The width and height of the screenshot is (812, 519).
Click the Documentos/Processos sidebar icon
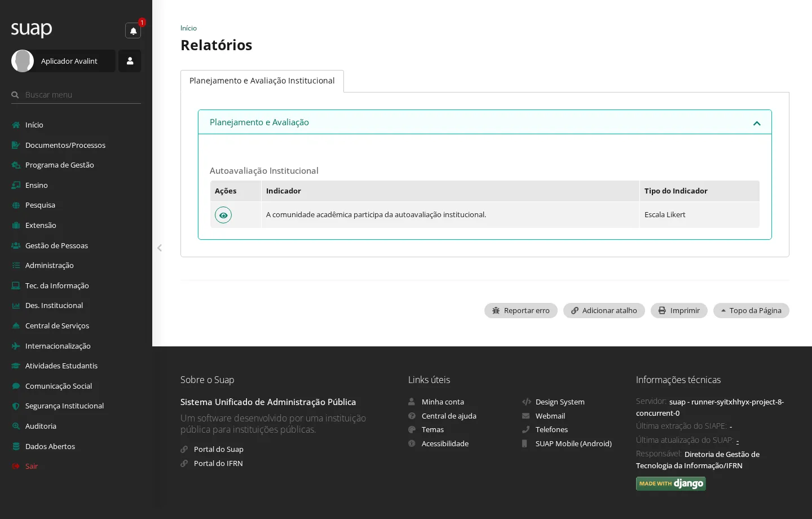pos(16,145)
